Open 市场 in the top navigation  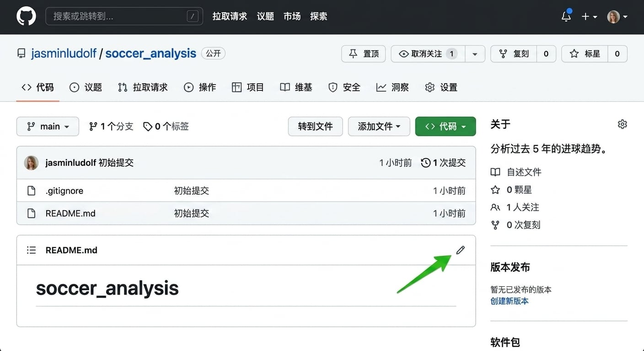(292, 16)
